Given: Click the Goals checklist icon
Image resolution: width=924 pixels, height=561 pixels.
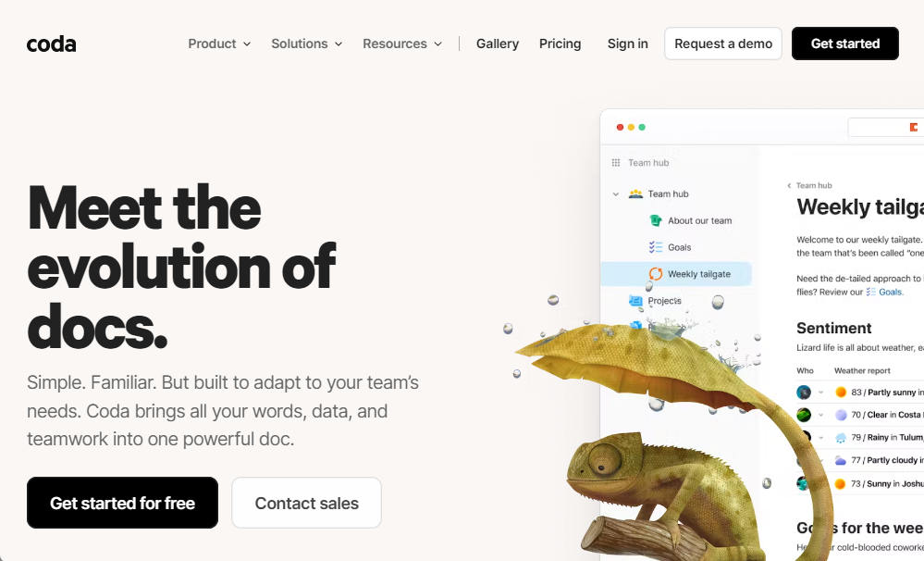Looking at the screenshot, I should [x=655, y=247].
